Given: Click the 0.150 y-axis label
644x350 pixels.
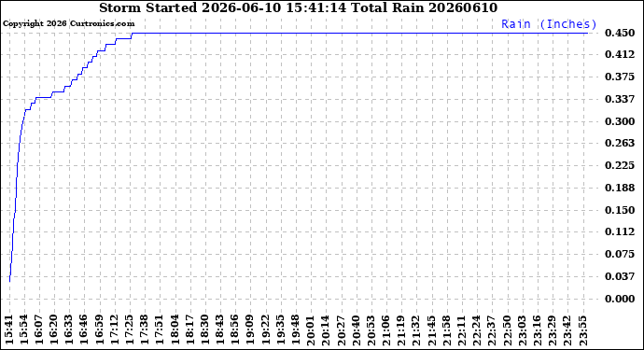Looking at the screenshot, I should point(620,210).
